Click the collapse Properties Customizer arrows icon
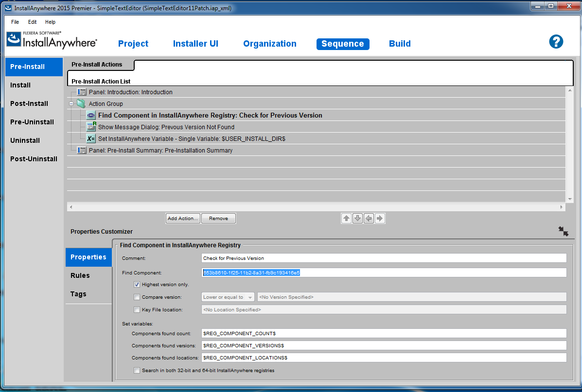Viewport: 582px width, 392px height. [563, 231]
